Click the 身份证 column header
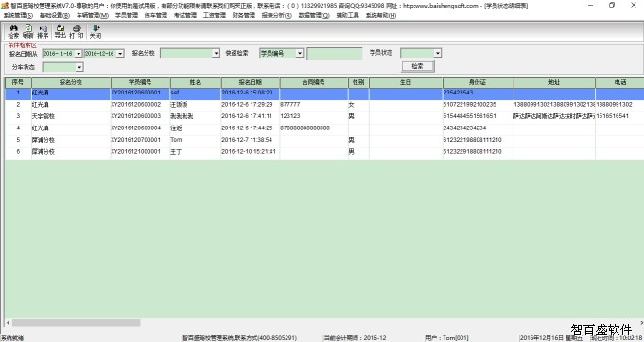This screenshot has width=644, height=342. coord(478,82)
